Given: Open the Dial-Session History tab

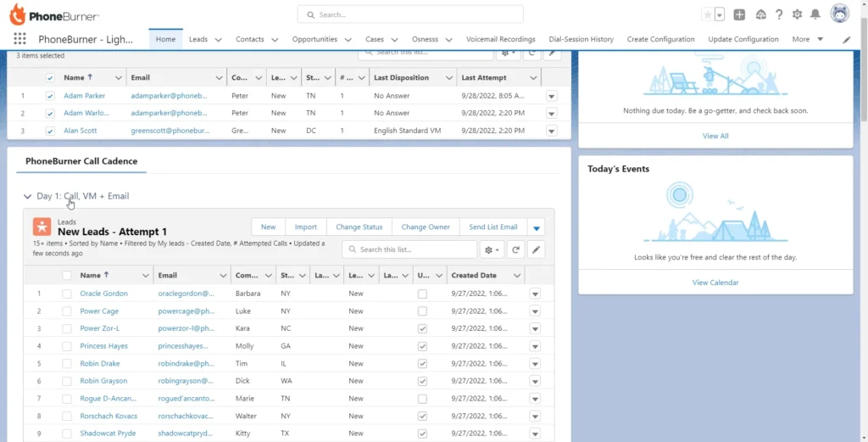Looking at the screenshot, I should point(581,39).
